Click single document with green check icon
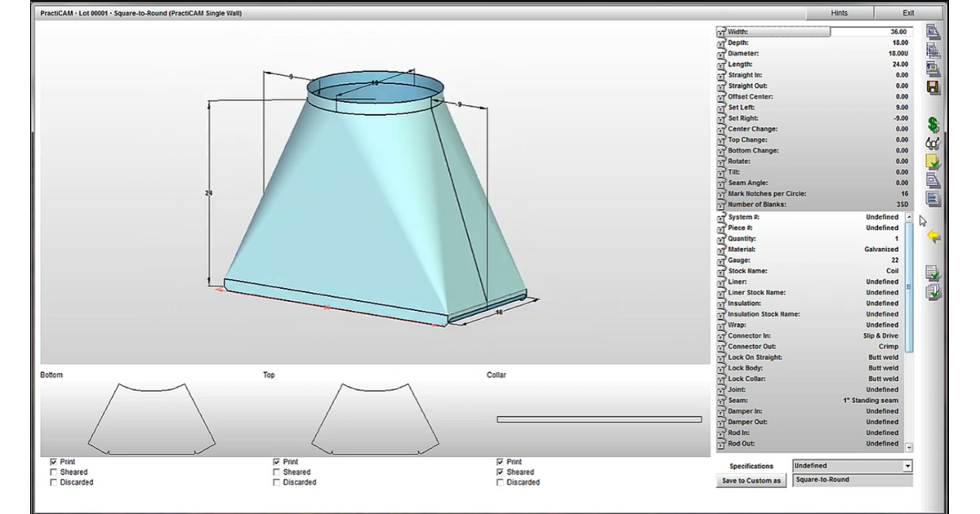Viewport: 980px width, 514px height. 933,273
